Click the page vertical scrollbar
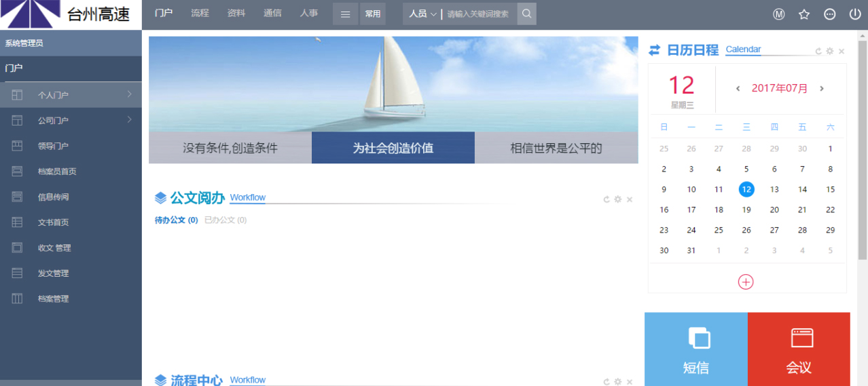Screen dimensions: 868x386 tap(863, 150)
